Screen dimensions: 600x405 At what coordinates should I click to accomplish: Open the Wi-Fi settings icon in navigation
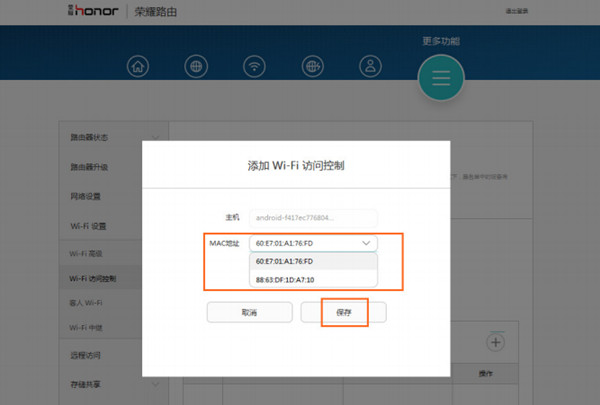click(254, 67)
